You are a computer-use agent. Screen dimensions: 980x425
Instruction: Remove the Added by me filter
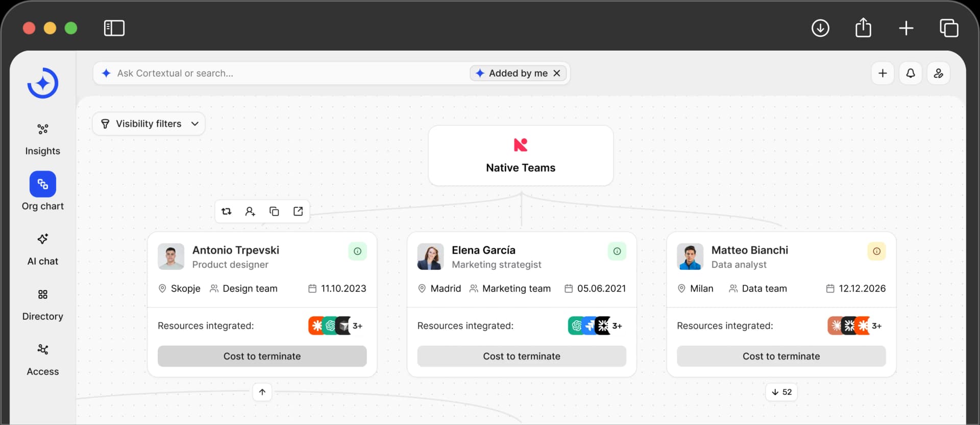(557, 74)
